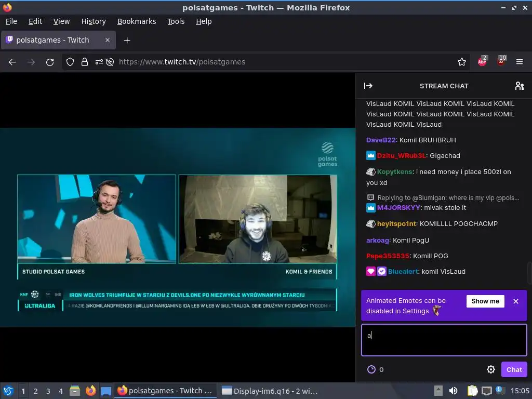Bookmark this page with star icon

point(461,62)
